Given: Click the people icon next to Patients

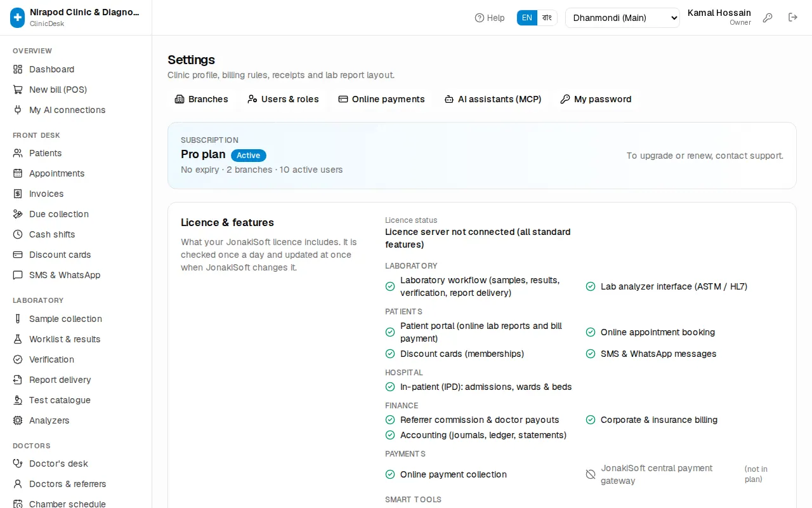Looking at the screenshot, I should (x=18, y=153).
